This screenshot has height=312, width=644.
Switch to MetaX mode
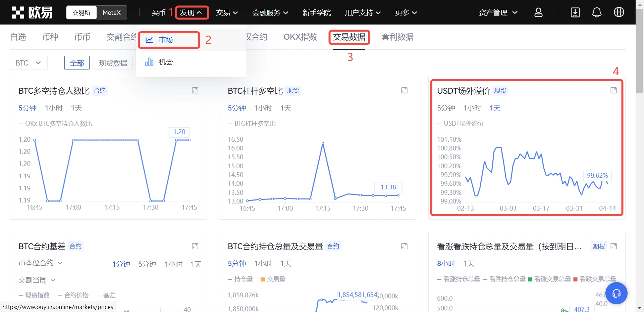tap(112, 12)
